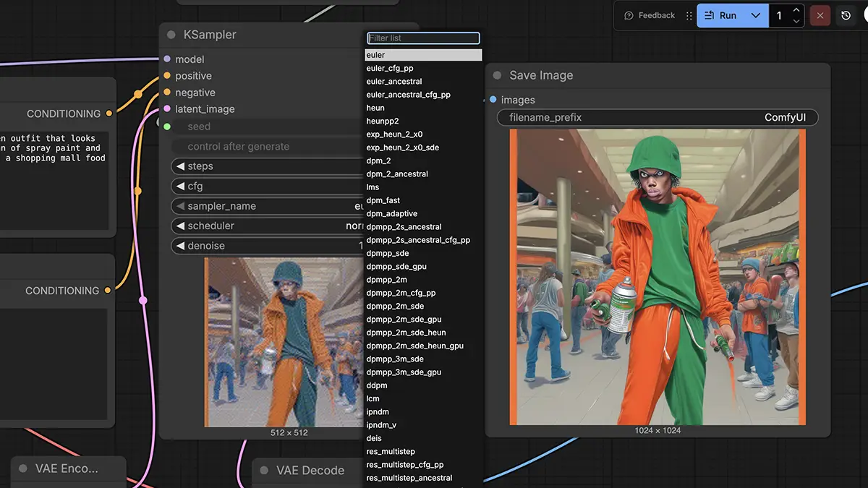868x488 pixels.
Task: Collapse the Save Image node via title dot
Action: click(x=498, y=75)
